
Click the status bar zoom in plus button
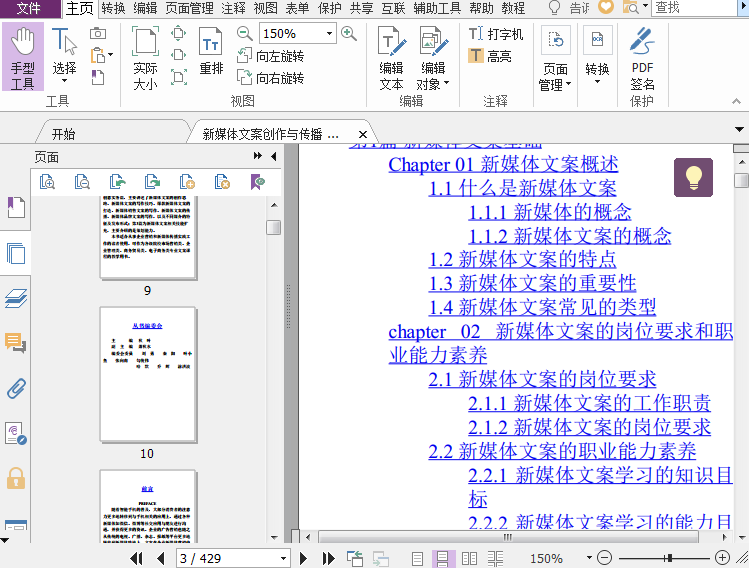(722, 557)
